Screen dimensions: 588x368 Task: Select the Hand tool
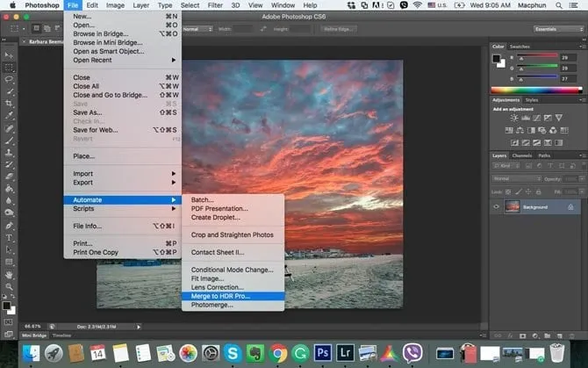(10, 274)
